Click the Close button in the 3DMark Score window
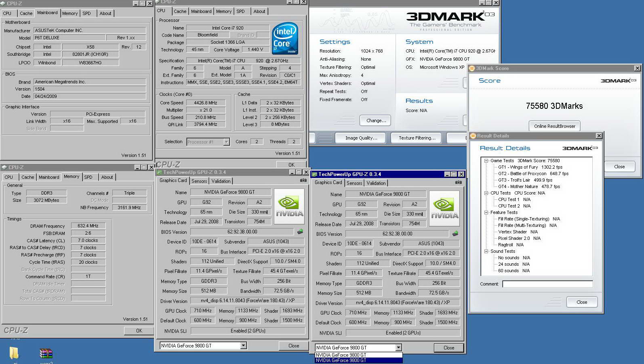 619,167
